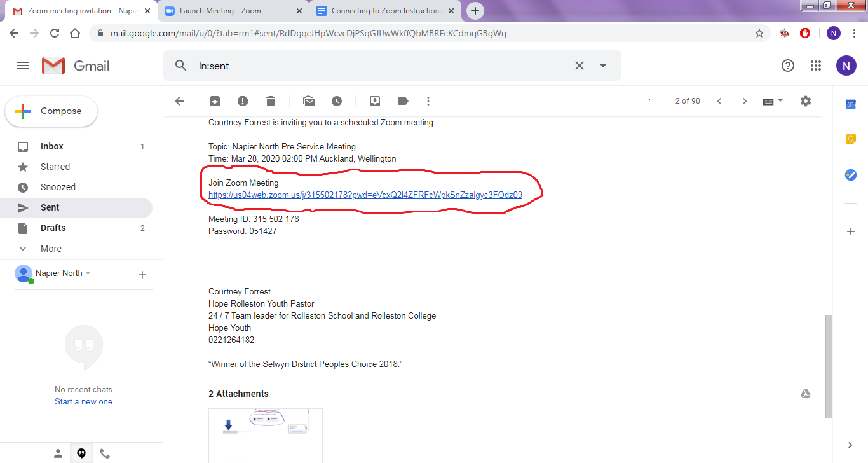Click the Gmail logo

coord(76,66)
